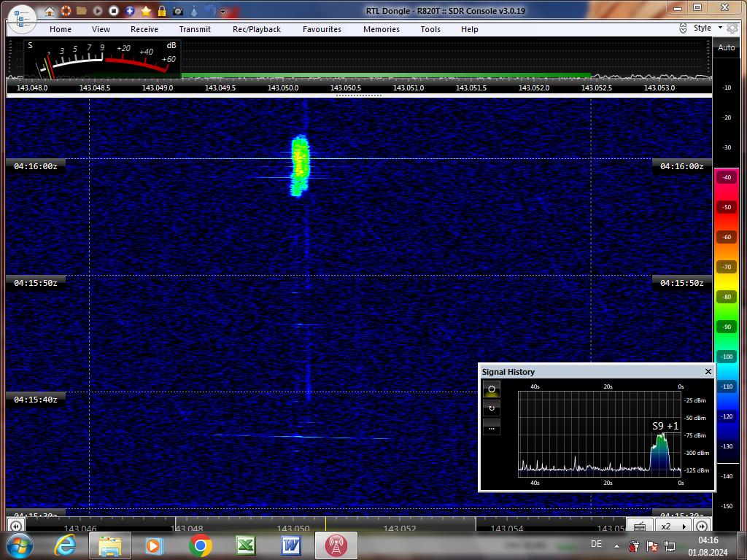
Task: Open the Memories ribbon tab
Action: pos(382,29)
